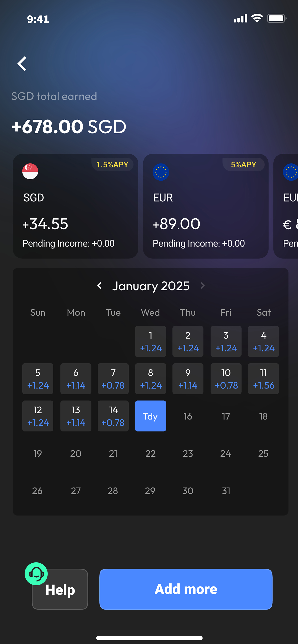The image size is (298, 644).
Task: Tap the cellular signal icon
Action: (240, 18)
